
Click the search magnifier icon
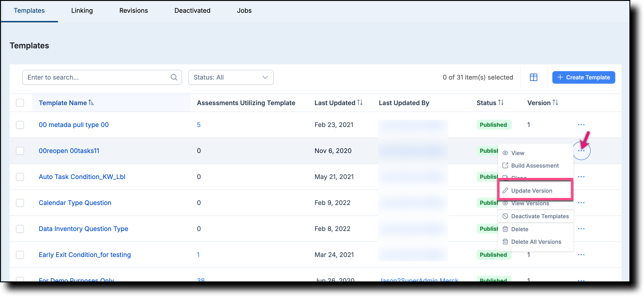[x=174, y=77]
